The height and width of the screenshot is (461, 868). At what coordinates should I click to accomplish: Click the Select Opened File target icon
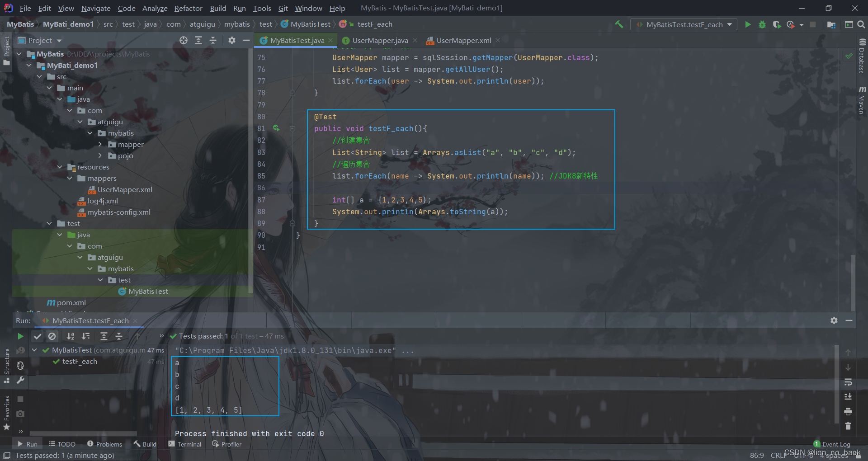click(x=184, y=40)
